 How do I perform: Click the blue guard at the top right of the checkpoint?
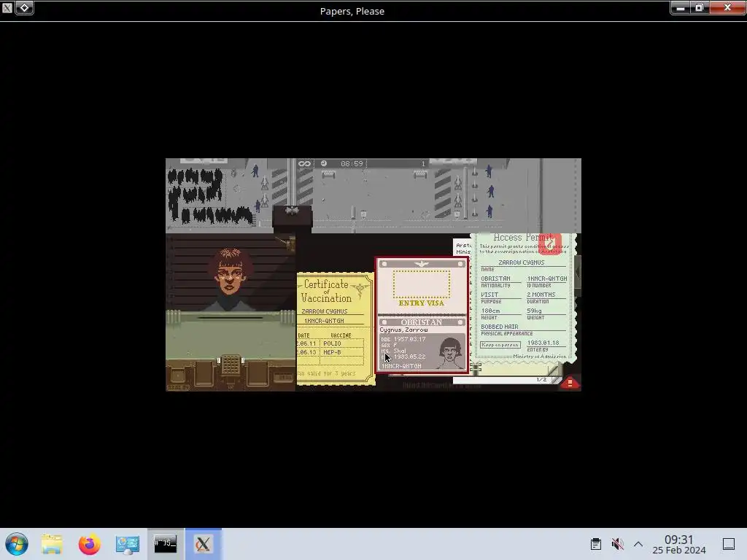click(489, 171)
